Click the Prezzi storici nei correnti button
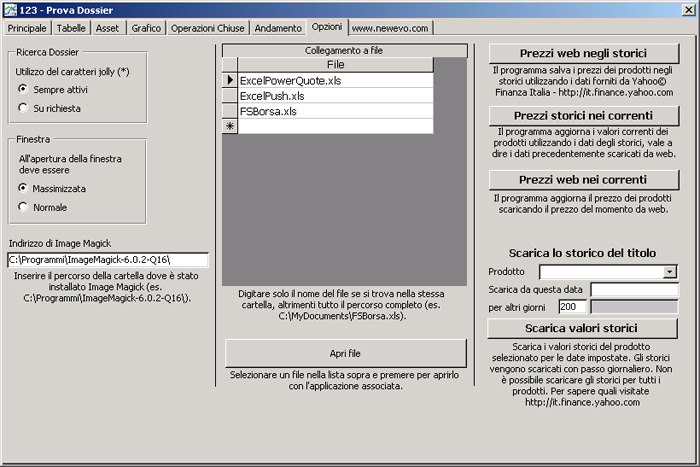Image resolution: width=700 pixels, height=467 pixels. (x=583, y=116)
